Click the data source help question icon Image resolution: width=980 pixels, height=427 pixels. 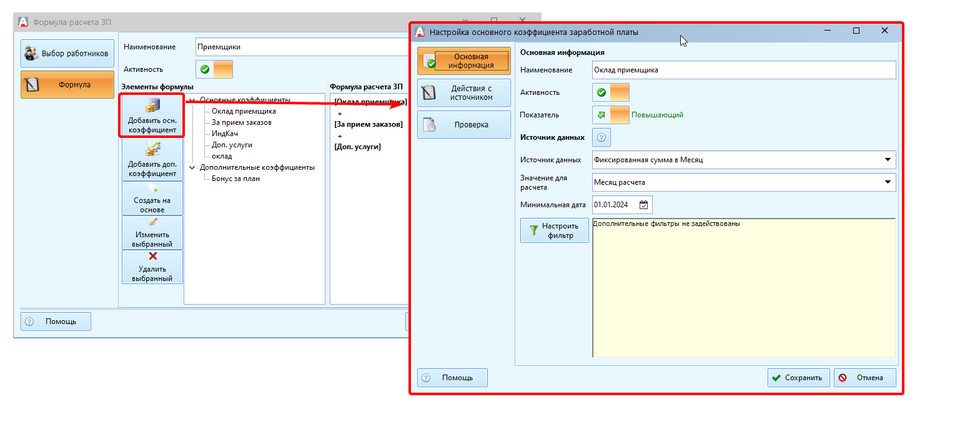(601, 137)
